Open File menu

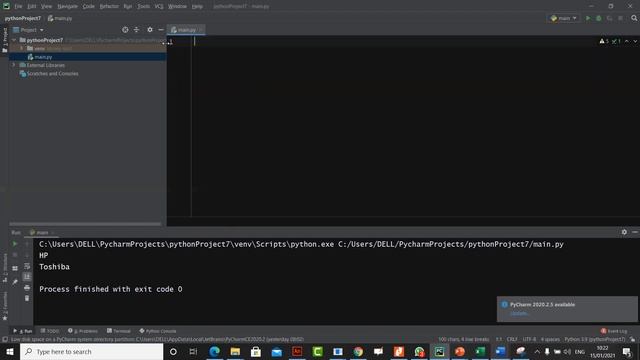coord(18,6)
